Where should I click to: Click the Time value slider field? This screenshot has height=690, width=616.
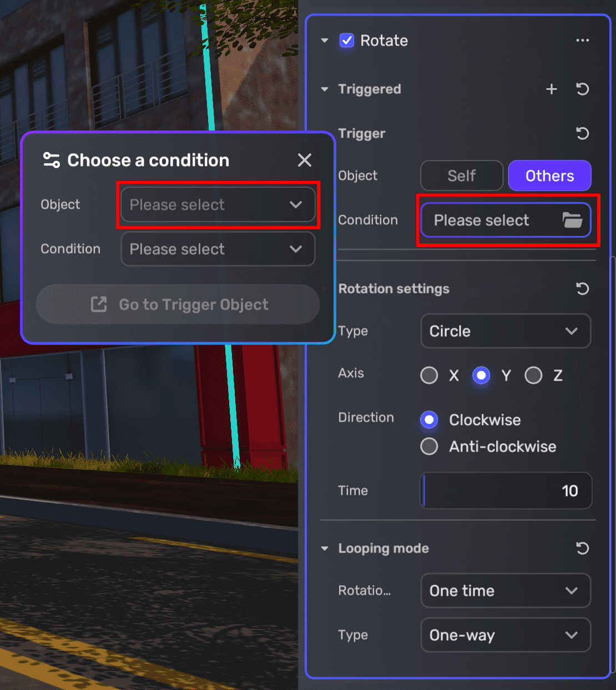505,491
